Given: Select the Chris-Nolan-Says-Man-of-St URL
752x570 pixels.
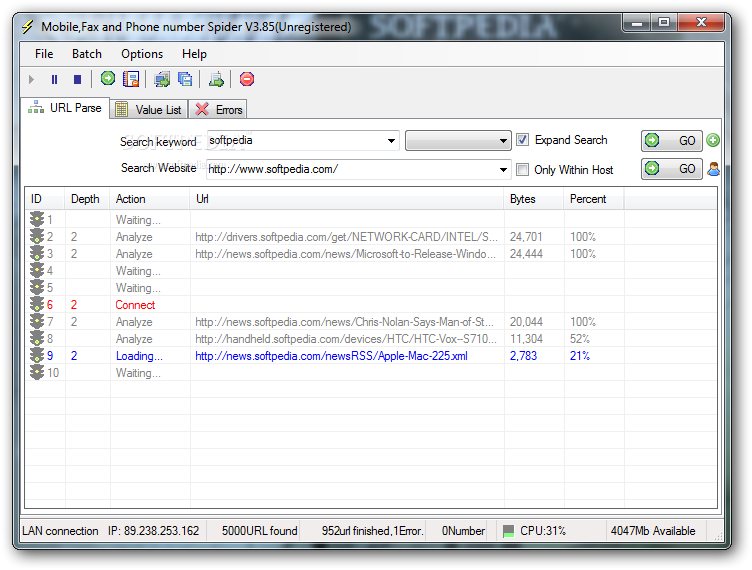Looking at the screenshot, I should [x=344, y=322].
